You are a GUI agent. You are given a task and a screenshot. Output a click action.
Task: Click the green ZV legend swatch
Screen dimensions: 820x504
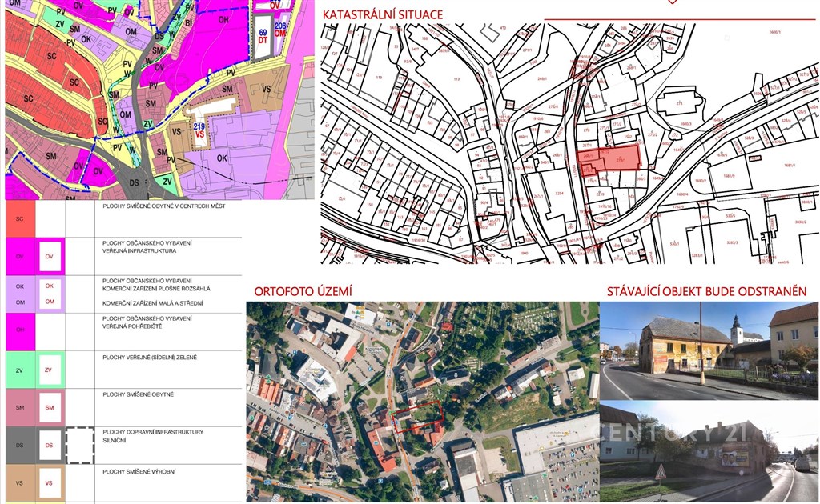(20, 370)
